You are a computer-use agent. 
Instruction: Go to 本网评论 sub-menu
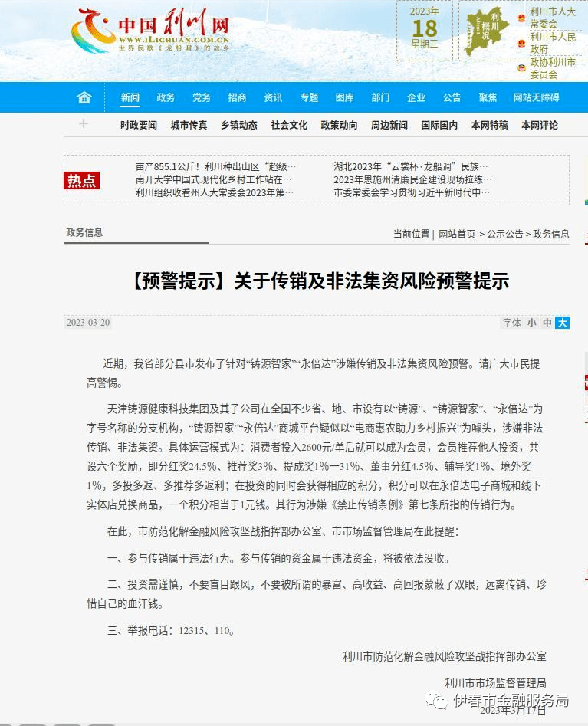[x=540, y=125]
